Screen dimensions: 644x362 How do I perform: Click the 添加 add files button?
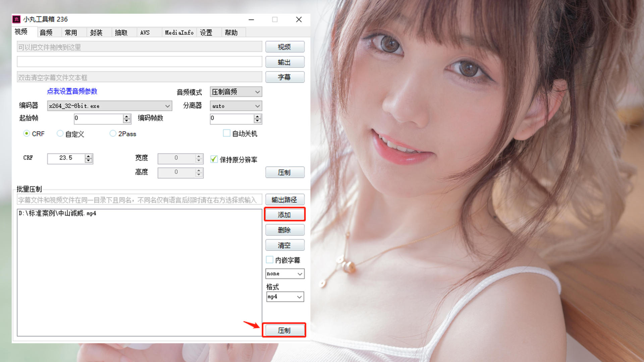pos(284,215)
